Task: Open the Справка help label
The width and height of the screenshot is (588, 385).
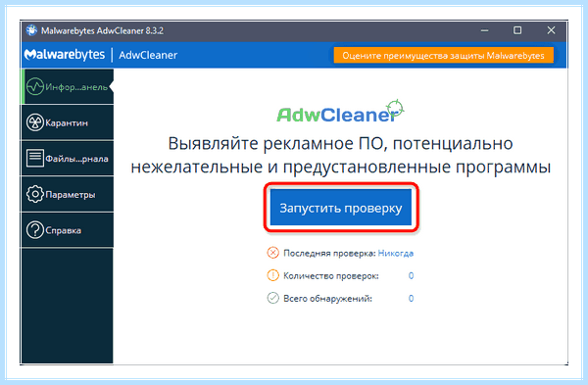Action: [x=64, y=230]
